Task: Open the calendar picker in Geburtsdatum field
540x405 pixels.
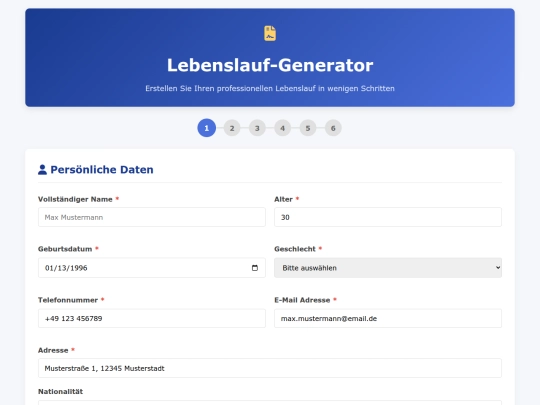Action: 255,268
